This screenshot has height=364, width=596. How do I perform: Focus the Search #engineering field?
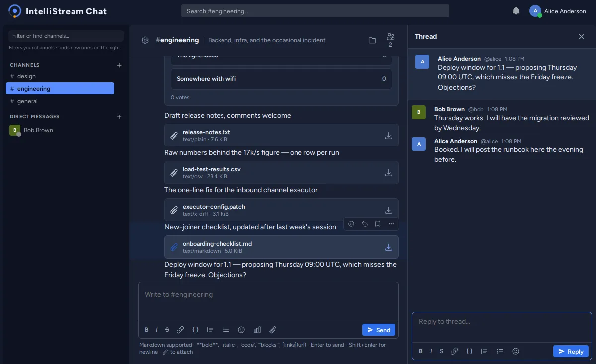coord(315,11)
